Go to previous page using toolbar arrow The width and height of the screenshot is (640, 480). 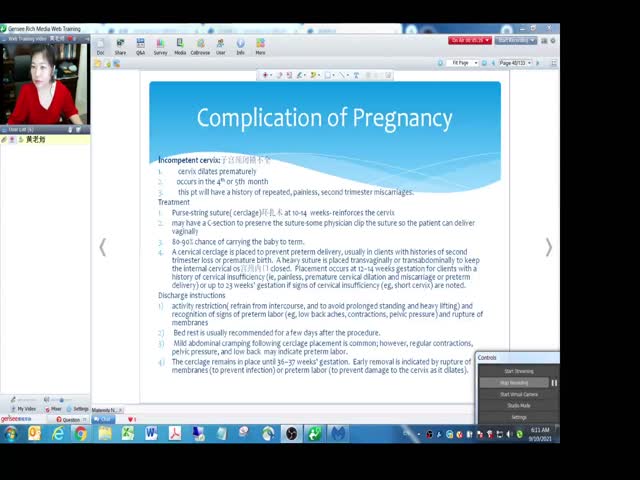pos(493,63)
